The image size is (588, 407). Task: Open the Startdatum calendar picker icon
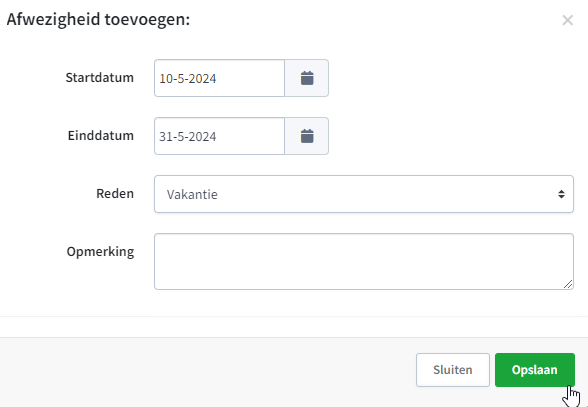[307, 78]
